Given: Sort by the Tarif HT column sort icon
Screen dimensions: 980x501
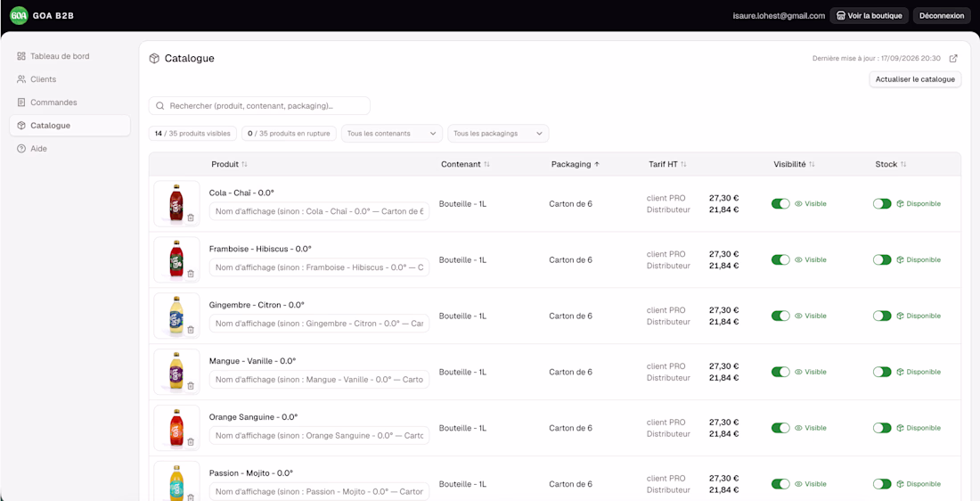Looking at the screenshot, I should click(683, 165).
